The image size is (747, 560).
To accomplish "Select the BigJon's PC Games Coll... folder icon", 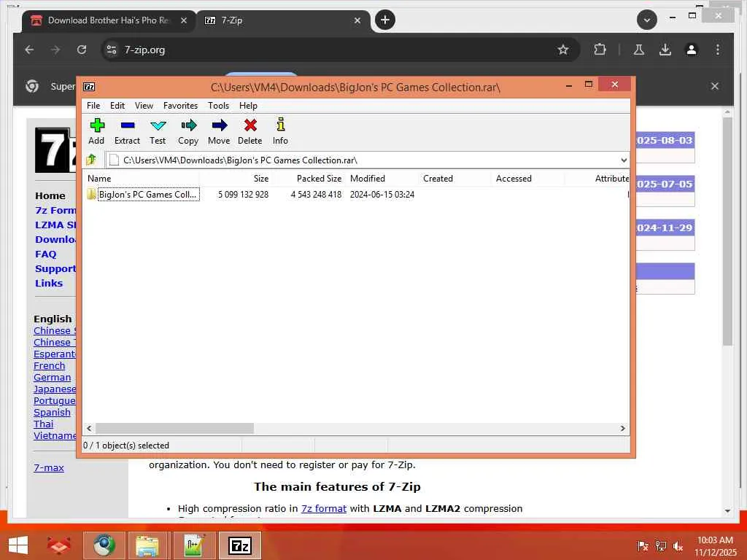I will (x=91, y=194).
